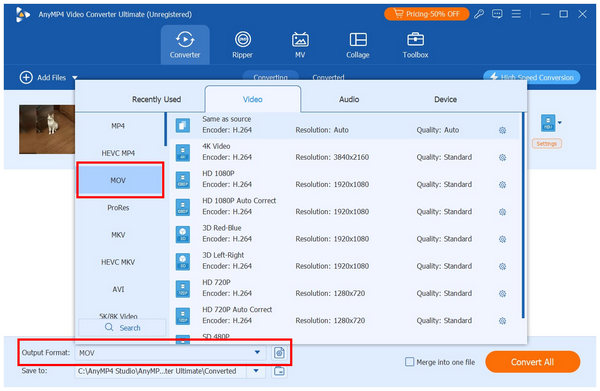Toggle Merge into one file checkbox
The image size is (600, 391).
coord(409,362)
